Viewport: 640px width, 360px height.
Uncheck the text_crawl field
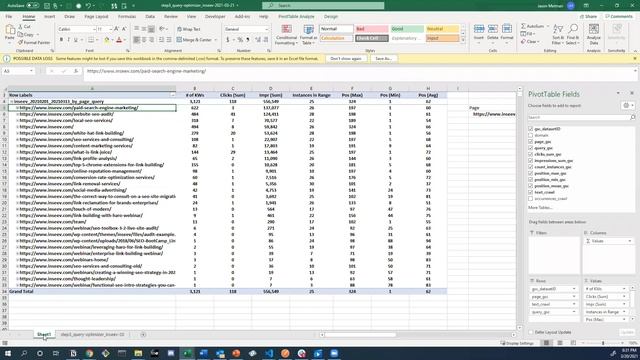tap(531, 192)
